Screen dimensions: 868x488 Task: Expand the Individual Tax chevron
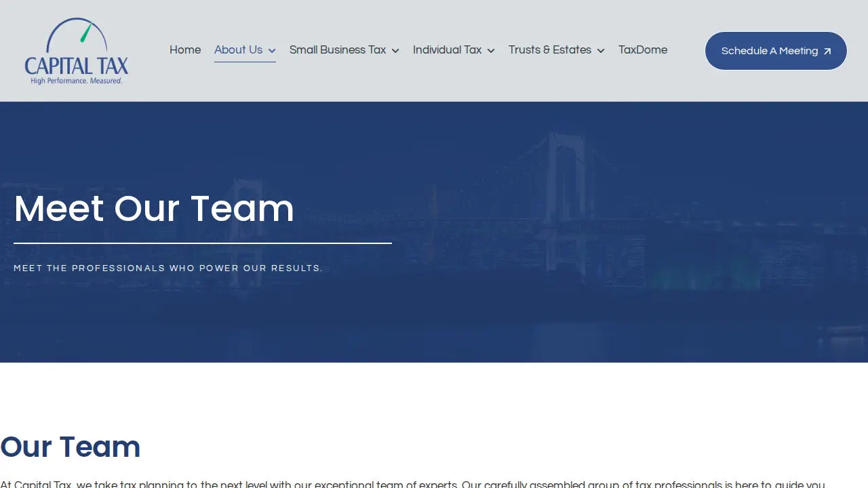[491, 51]
